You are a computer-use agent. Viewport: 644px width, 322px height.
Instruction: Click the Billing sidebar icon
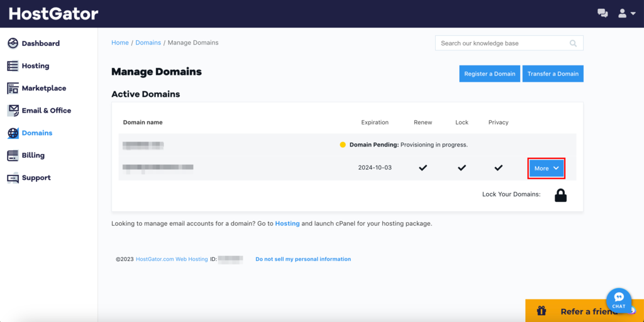(x=13, y=155)
